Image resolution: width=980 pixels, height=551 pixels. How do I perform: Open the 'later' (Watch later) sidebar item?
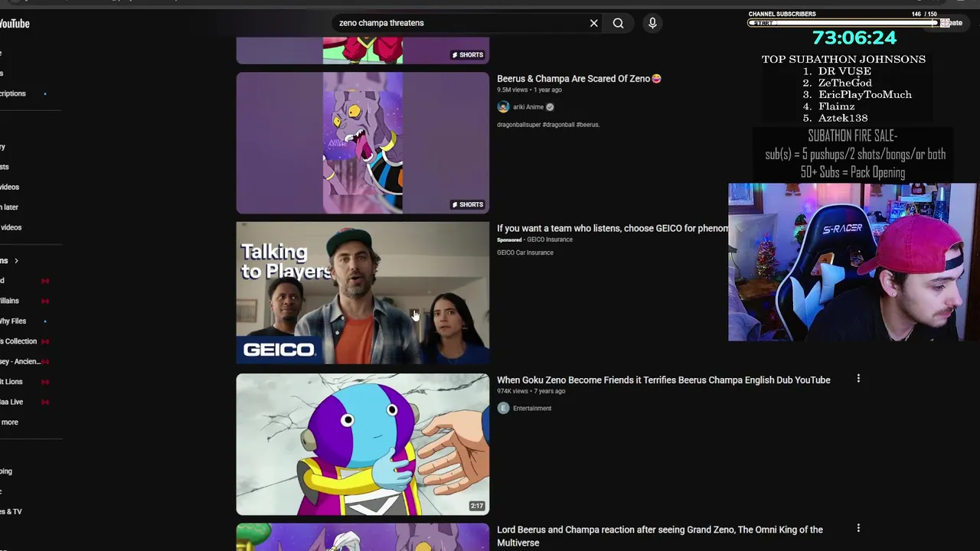tap(9, 207)
